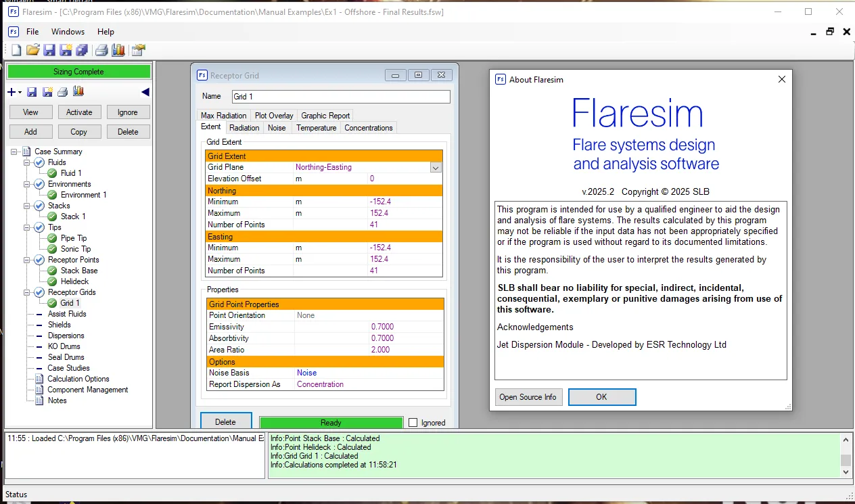Select KO Drums in the case tree
This screenshot has width=855, height=504.
tap(64, 346)
